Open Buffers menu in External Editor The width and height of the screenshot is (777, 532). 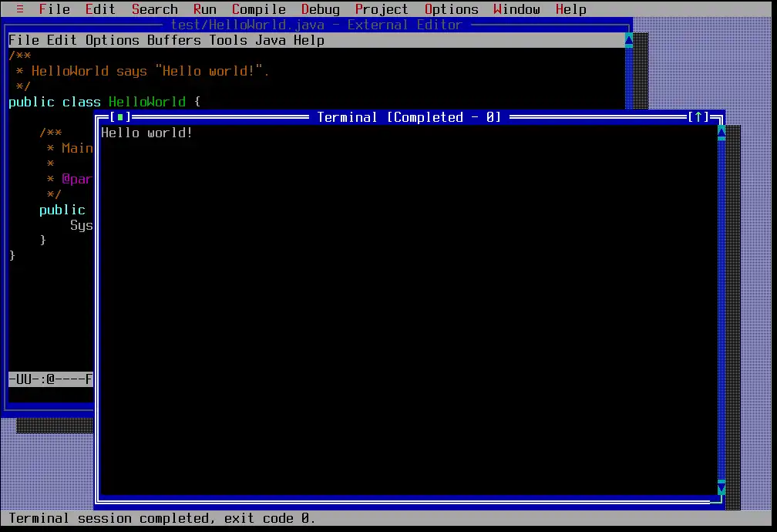click(174, 40)
